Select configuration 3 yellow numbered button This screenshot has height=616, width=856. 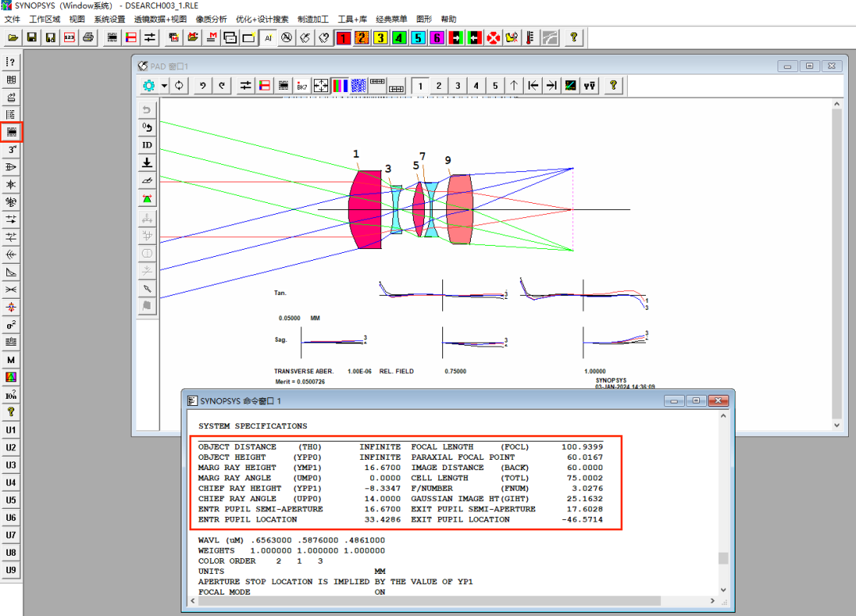tap(380, 38)
